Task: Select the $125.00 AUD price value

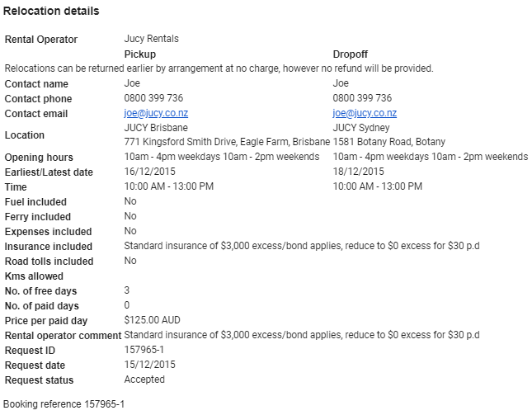Action: click(152, 320)
